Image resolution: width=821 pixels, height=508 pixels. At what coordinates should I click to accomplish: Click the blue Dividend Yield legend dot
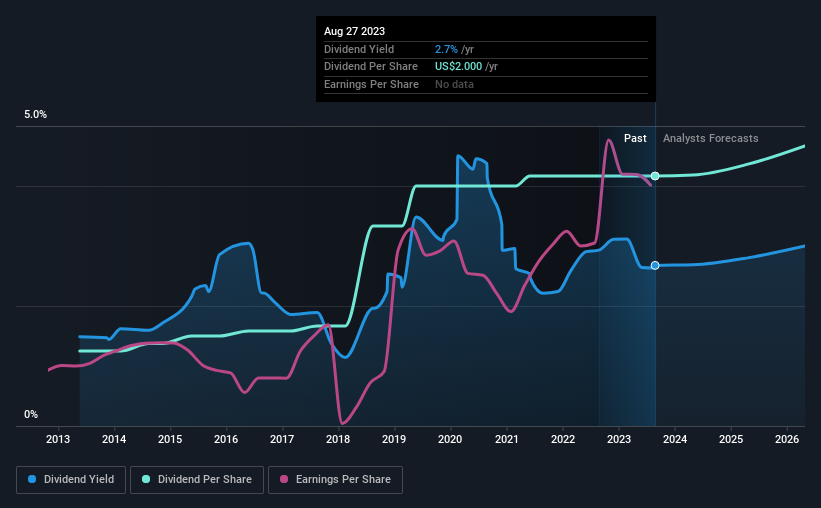click(x=32, y=479)
